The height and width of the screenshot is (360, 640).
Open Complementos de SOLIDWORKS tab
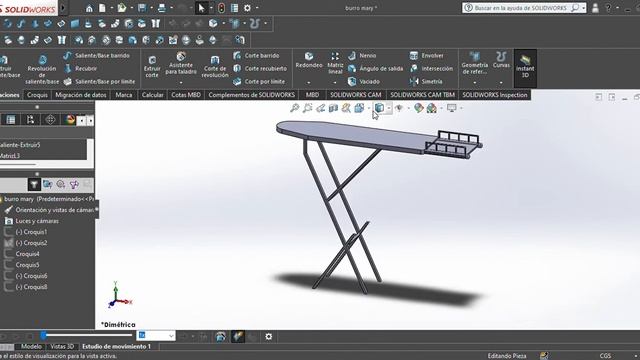point(251,95)
